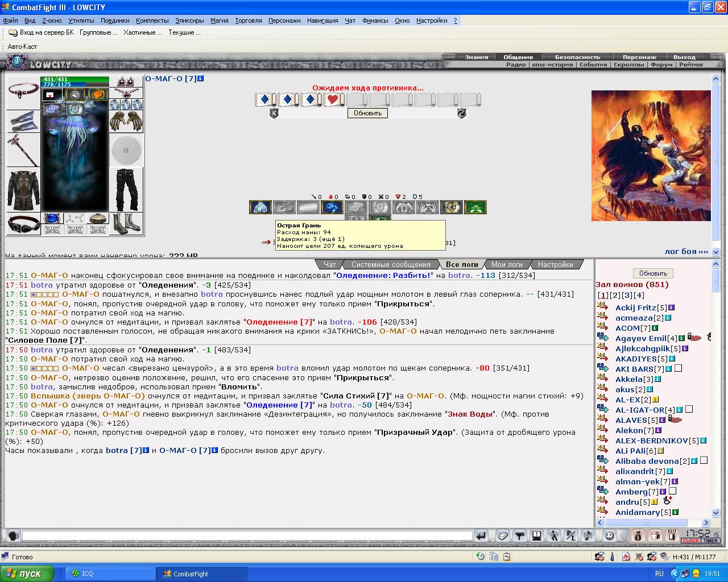The image size is (728, 582).
Task: Toggle the CLOCK mode label
Action: (690, 541)
